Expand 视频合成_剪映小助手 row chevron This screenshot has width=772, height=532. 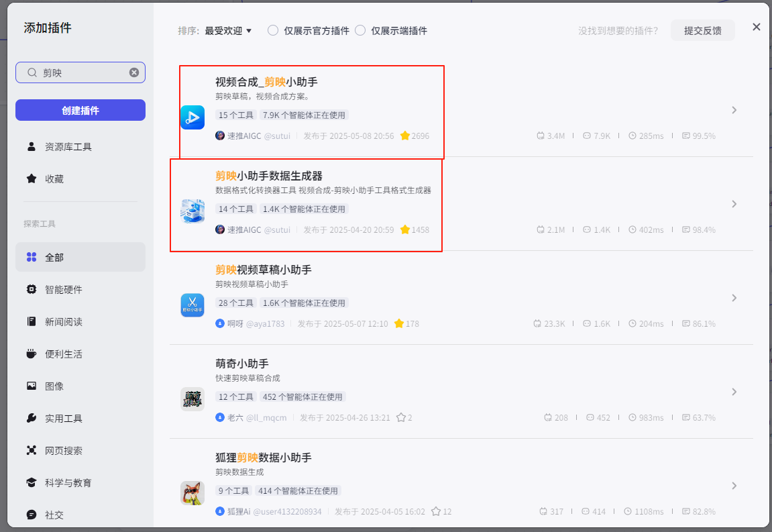pos(734,110)
